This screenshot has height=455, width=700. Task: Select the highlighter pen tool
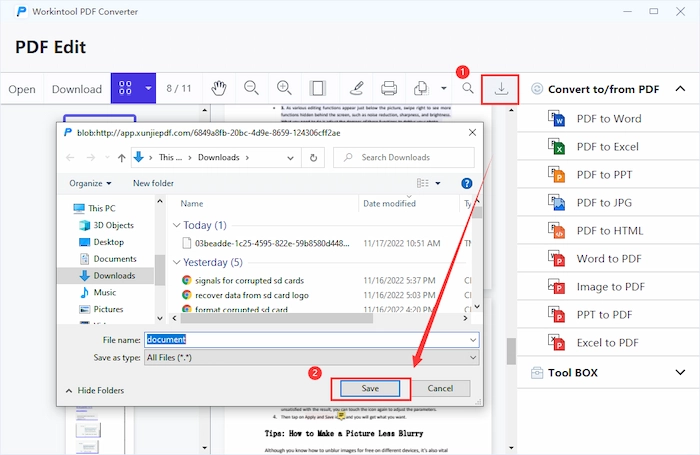(356, 88)
